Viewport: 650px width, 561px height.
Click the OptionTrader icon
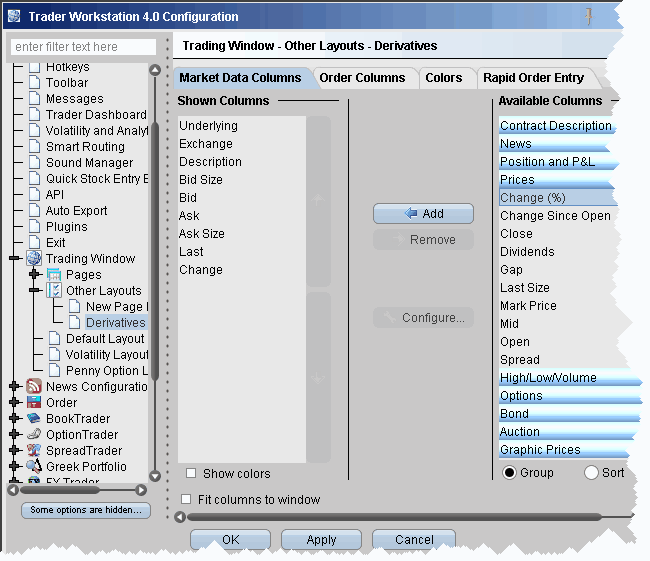click(34, 434)
